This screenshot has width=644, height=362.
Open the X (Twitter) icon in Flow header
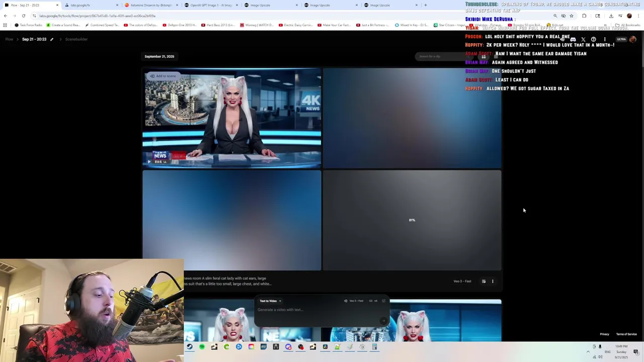[x=583, y=39]
